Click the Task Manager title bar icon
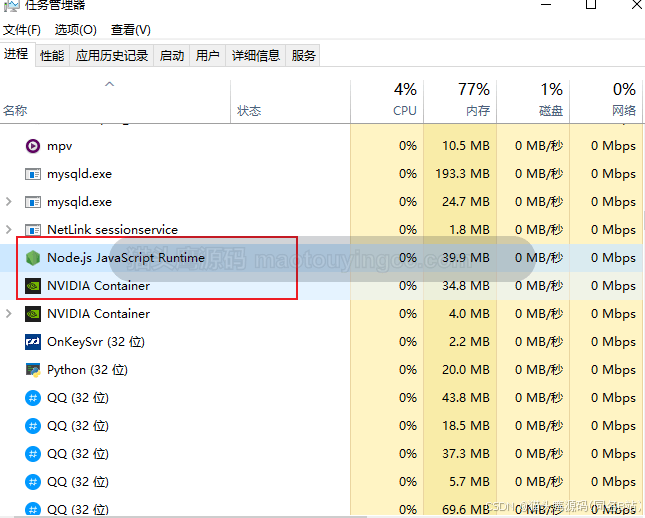The image size is (645, 518). pos(12,5)
